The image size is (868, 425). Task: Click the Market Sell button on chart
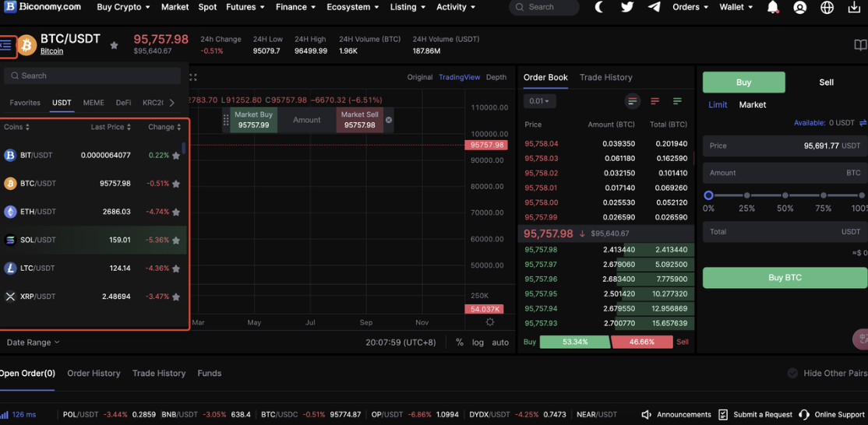[x=359, y=120]
